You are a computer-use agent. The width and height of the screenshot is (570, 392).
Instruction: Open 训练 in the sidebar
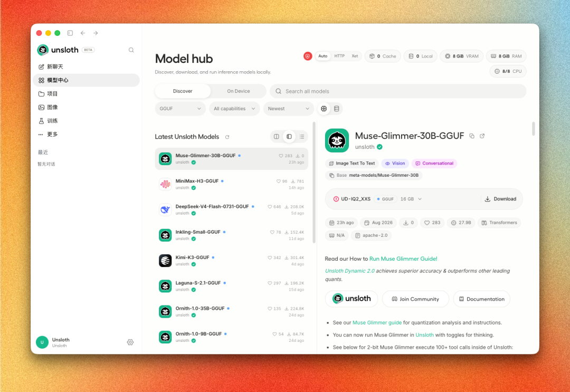pos(86,121)
